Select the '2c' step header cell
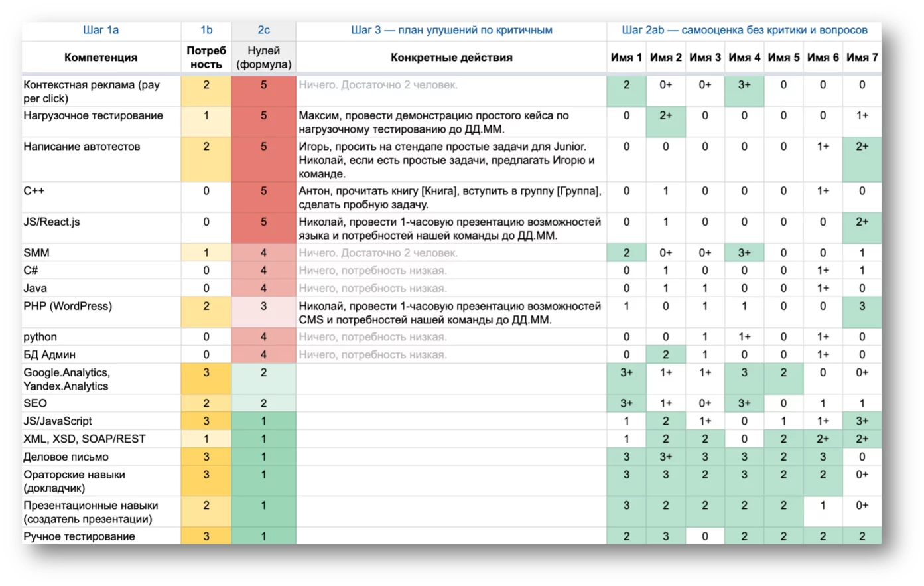This screenshot has width=924, height=586. click(x=263, y=30)
